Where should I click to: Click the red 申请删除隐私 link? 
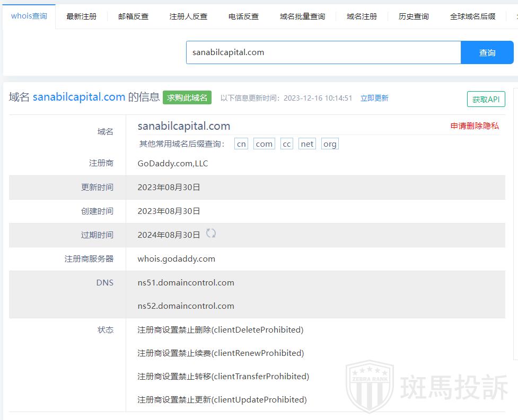pyautogui.click(x=475, y=126)
